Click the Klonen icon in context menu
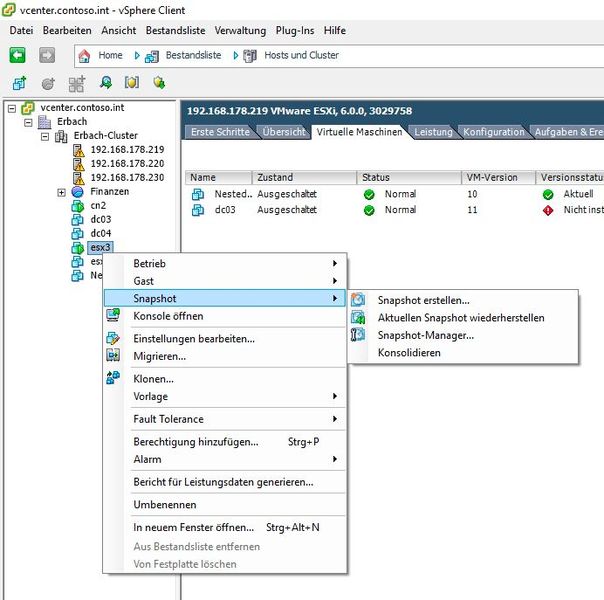Screen dimensions: 604x600 (113, 378)
